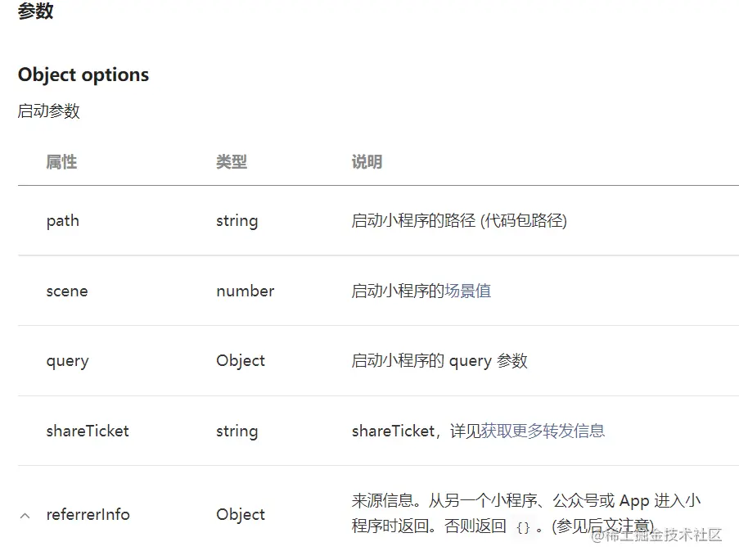
Task: Click the Object options heading
Action: click(x=83, y=75)
